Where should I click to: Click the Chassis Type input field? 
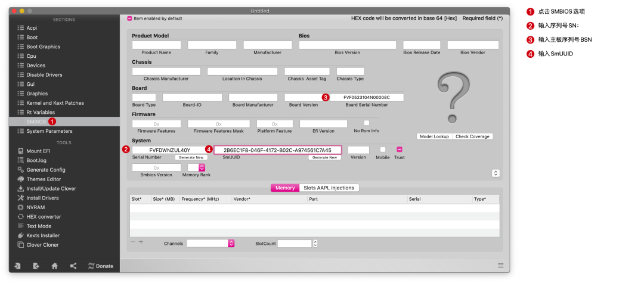point(350,71)
